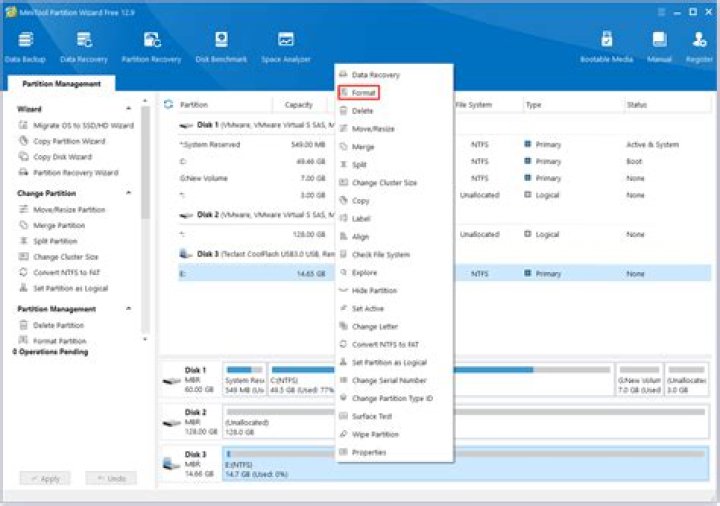Open the Manual icon
Screen dimensions: 720x506
coord(659,46)
